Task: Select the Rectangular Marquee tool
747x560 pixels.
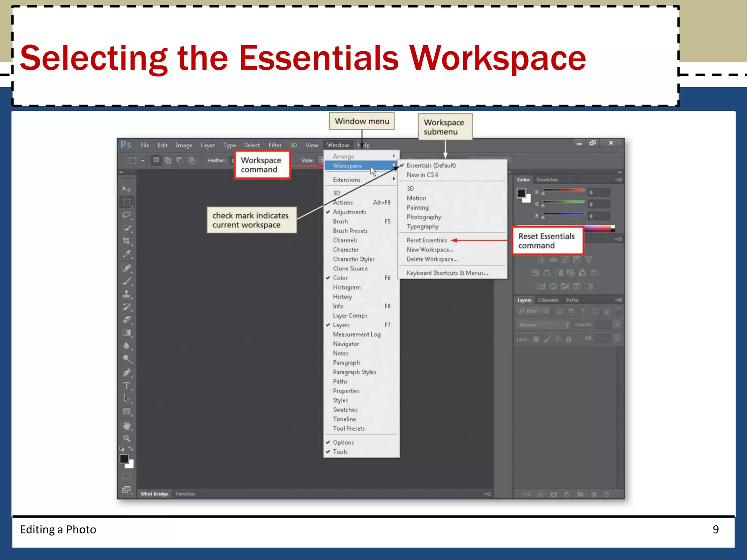Action: click(x=127, y=202)
